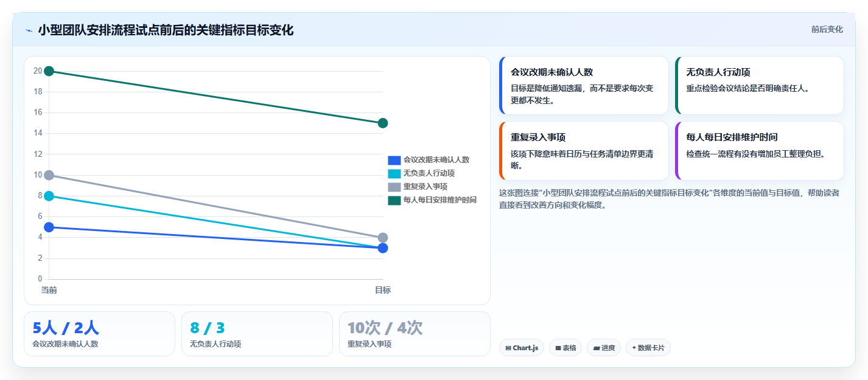This screenshot has height=380, width=868.
Task: Click the 重复录入事项 caption under 10次 / 4次
Action: (x=369, y=344)
